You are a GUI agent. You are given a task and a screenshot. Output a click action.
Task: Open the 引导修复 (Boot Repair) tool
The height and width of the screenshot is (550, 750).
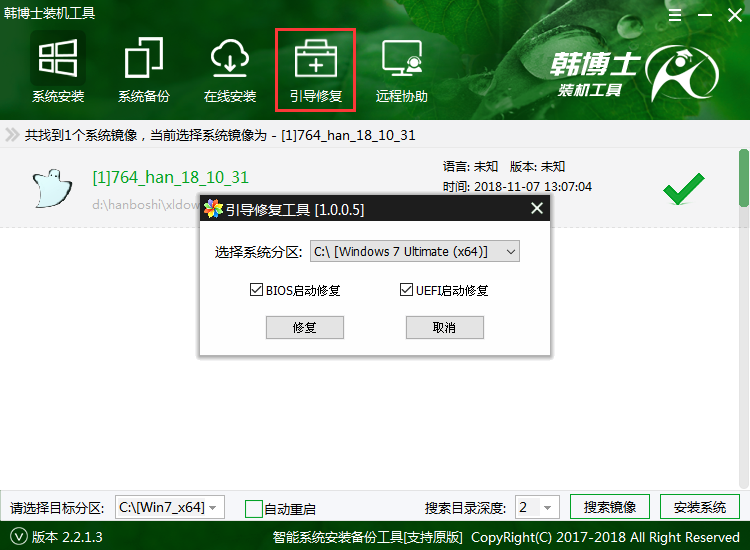point(316,70)
